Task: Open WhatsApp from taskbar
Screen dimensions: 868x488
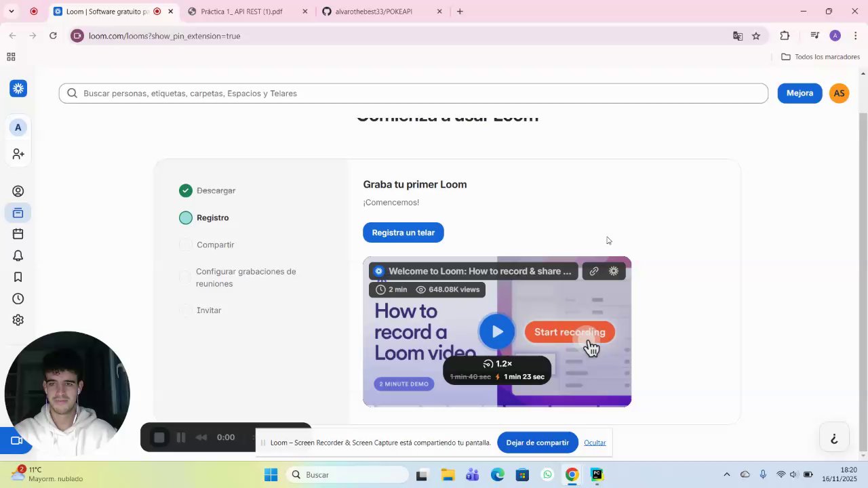Action: 547,474
